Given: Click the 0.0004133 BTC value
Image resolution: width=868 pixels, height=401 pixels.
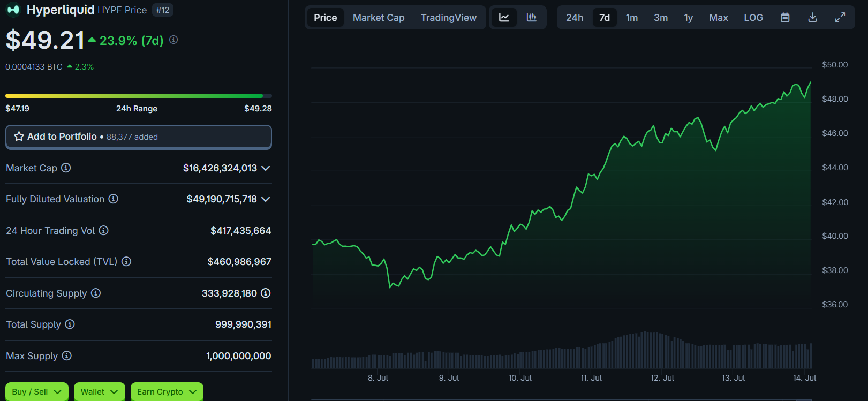Looking at the screenshot, I should [34, 67].
